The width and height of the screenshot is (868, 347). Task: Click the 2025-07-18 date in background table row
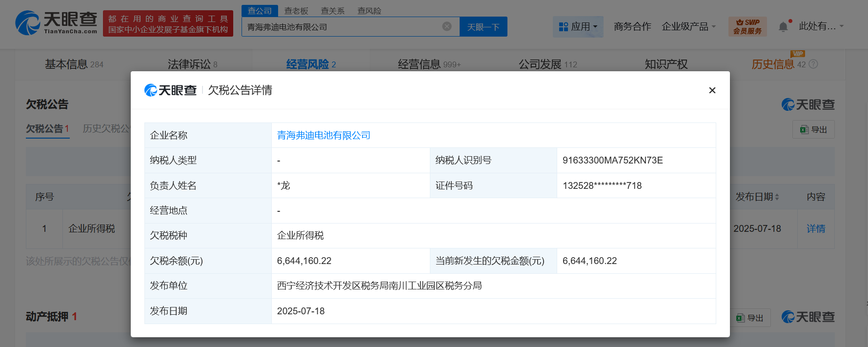point(757,228)
